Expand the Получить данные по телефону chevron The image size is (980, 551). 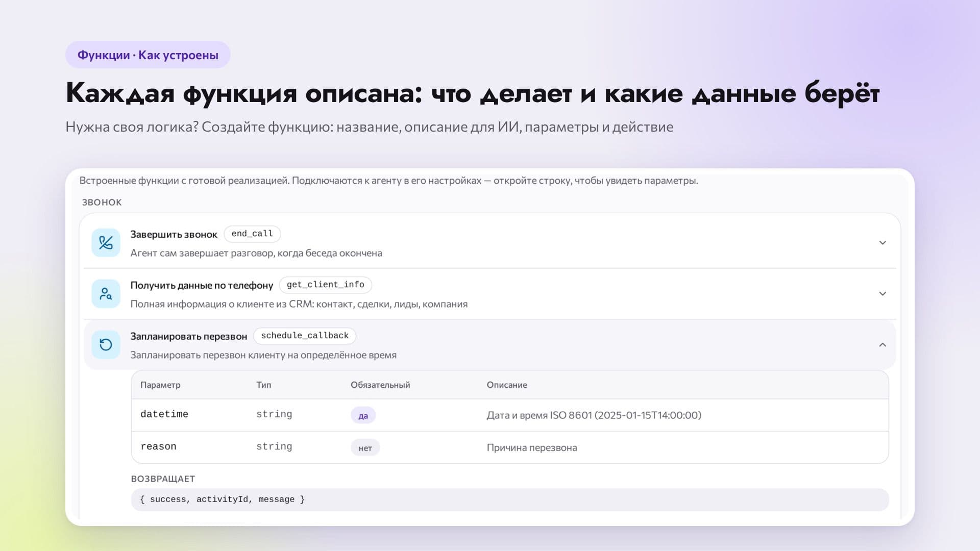(883, 294)
